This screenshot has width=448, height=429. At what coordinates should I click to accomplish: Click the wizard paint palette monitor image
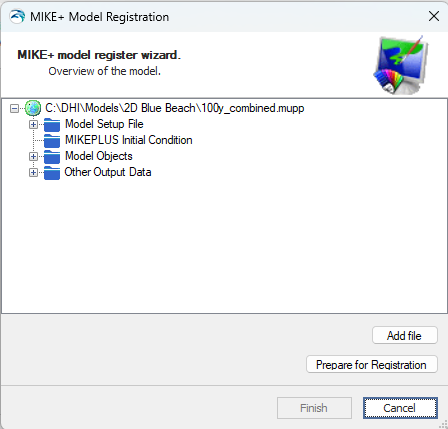coord(401,65)
